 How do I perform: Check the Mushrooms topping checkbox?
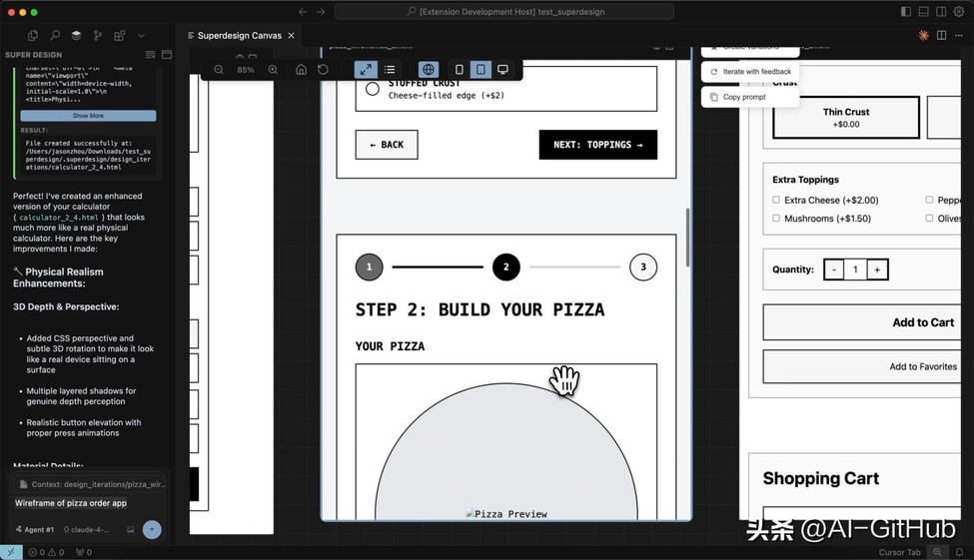pos(776,218)
